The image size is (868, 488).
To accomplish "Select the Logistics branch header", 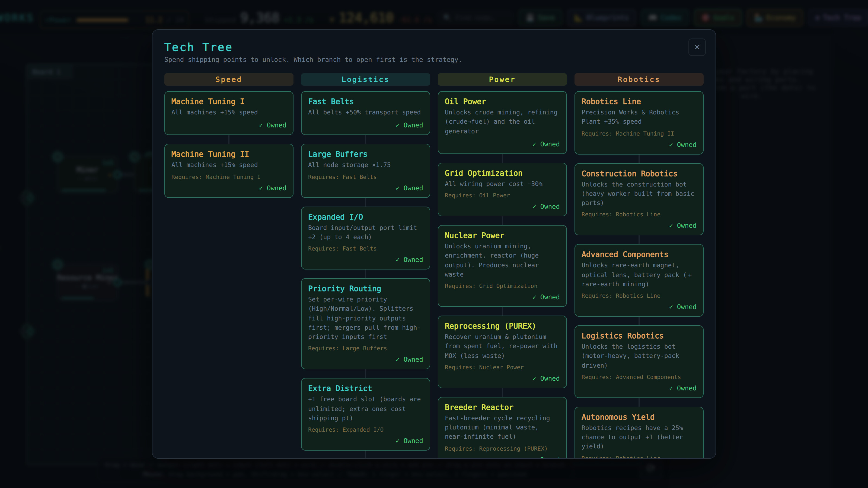I will click(x=365, y=79).
